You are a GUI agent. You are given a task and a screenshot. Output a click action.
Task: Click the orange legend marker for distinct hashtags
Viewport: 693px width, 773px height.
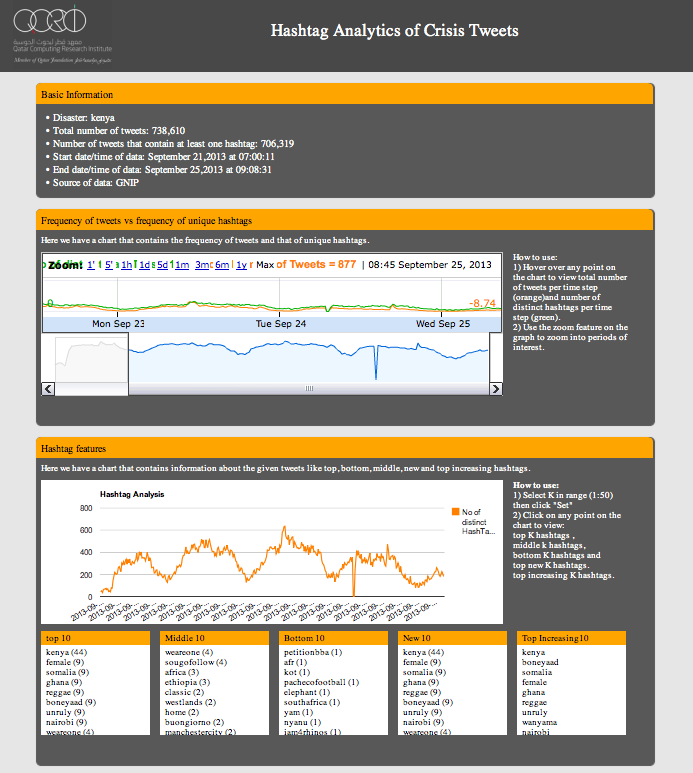[x=454, y=512]
